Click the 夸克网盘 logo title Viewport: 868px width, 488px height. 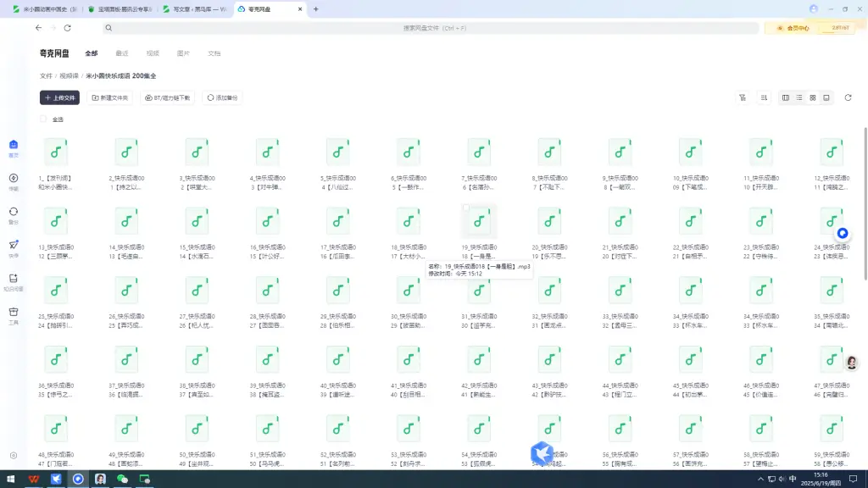click(54, 53)
